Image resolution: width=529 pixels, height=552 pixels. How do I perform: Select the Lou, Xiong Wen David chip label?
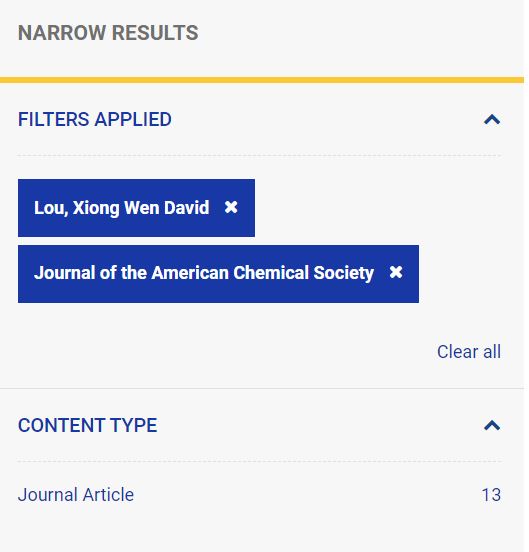123,209
